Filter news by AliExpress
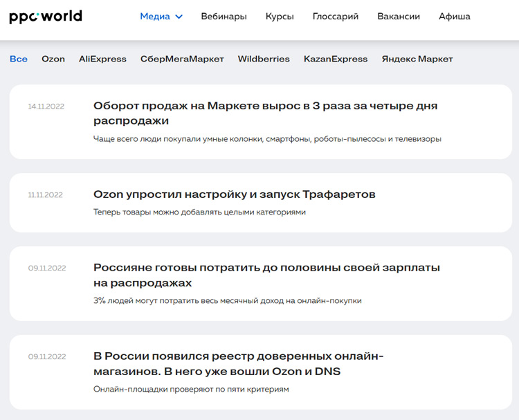Viewport: 519px width, 420px height. point(102,59)
